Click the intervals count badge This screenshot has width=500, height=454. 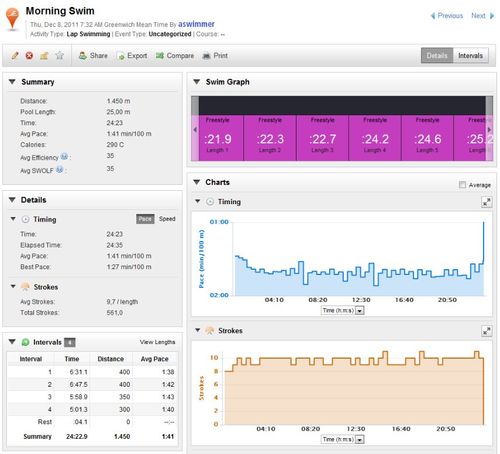click(x=70, y=342)
